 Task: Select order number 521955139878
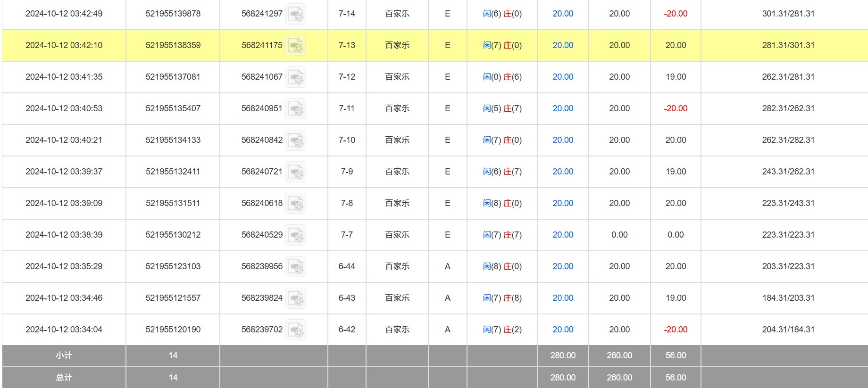click(x=173, y=14)
